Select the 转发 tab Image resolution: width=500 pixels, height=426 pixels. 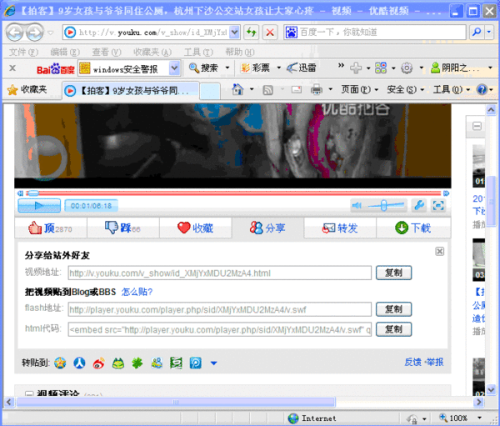(x=340, y=228)
